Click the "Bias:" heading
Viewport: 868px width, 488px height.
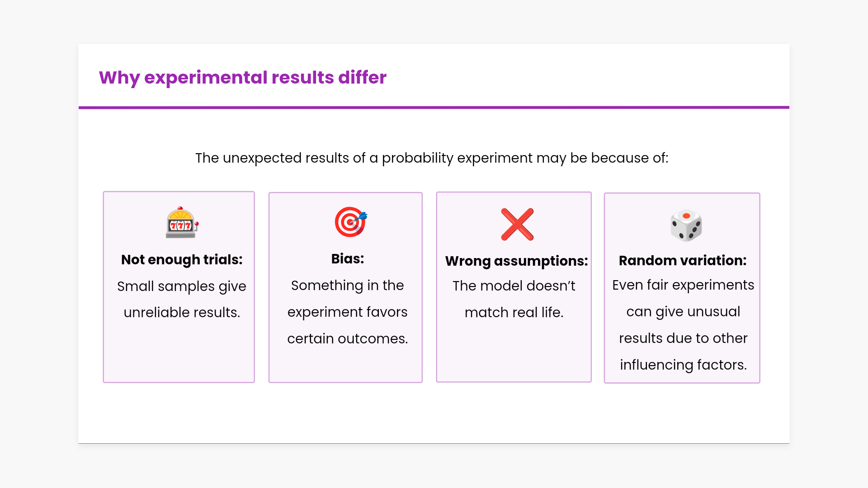pyautogui.click(x=347, y=259)
